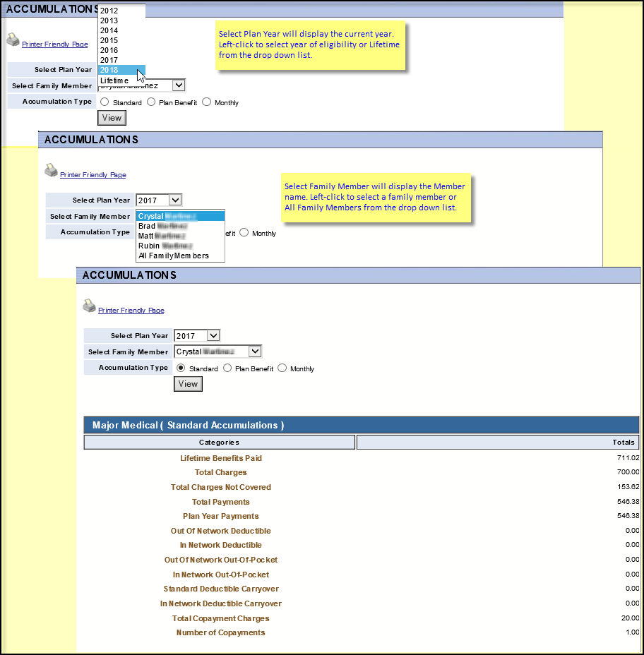This screenshot has width=644, height=655.
Task: Select Standard radio in top panel
Action: coord(105,102)
